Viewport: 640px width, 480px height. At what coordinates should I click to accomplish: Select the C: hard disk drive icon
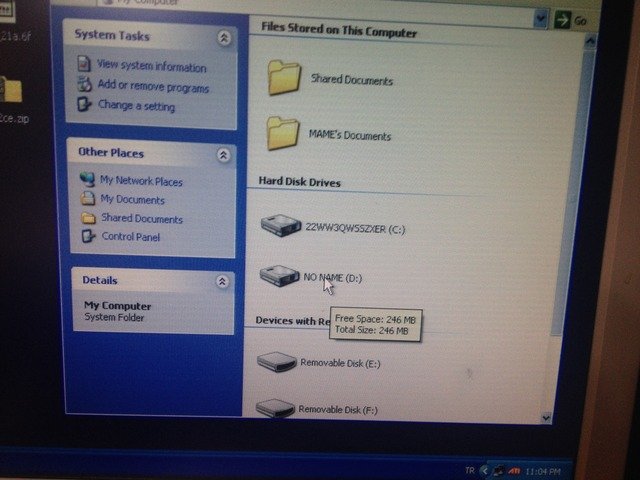pos(280,225)
